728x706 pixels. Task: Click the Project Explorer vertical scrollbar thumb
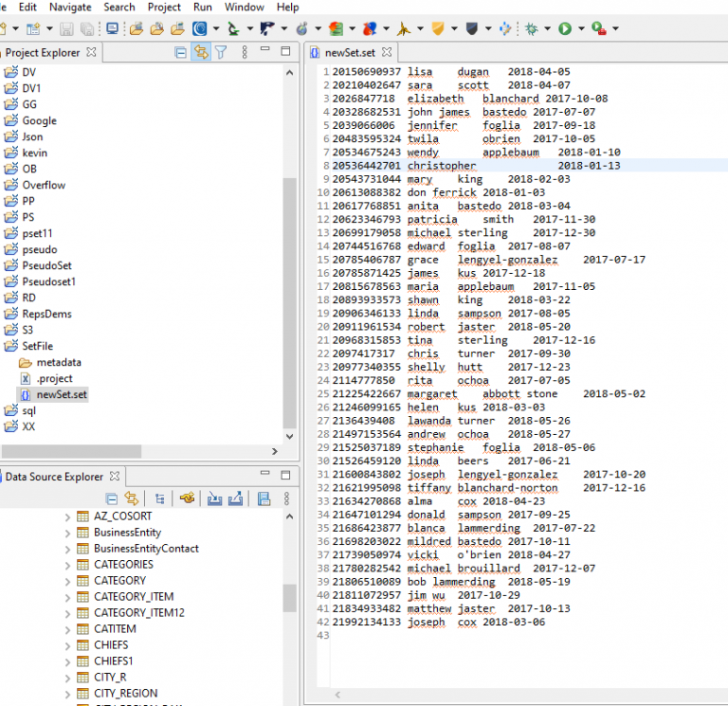[290, 303]
